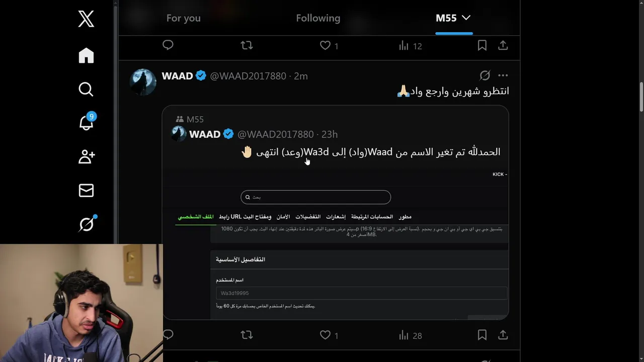This screenshot has height=362, width=644.
Task: Open the Communities people icon
Action: pyautogui.click(x=86, y=156)
